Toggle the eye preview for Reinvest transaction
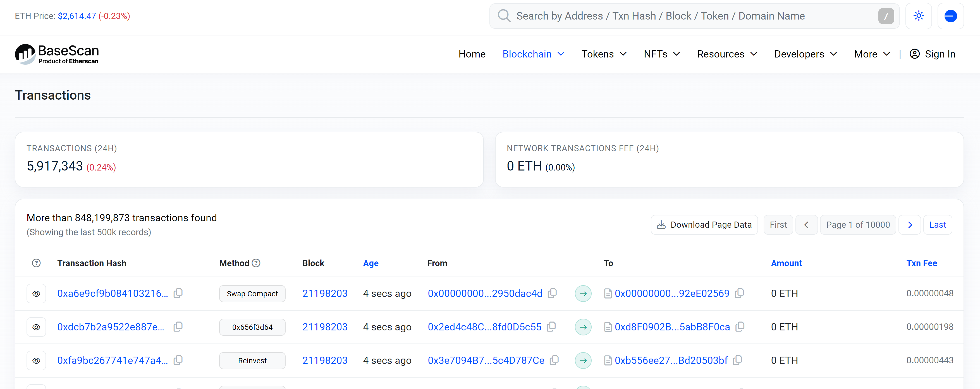 pos(36,361)
